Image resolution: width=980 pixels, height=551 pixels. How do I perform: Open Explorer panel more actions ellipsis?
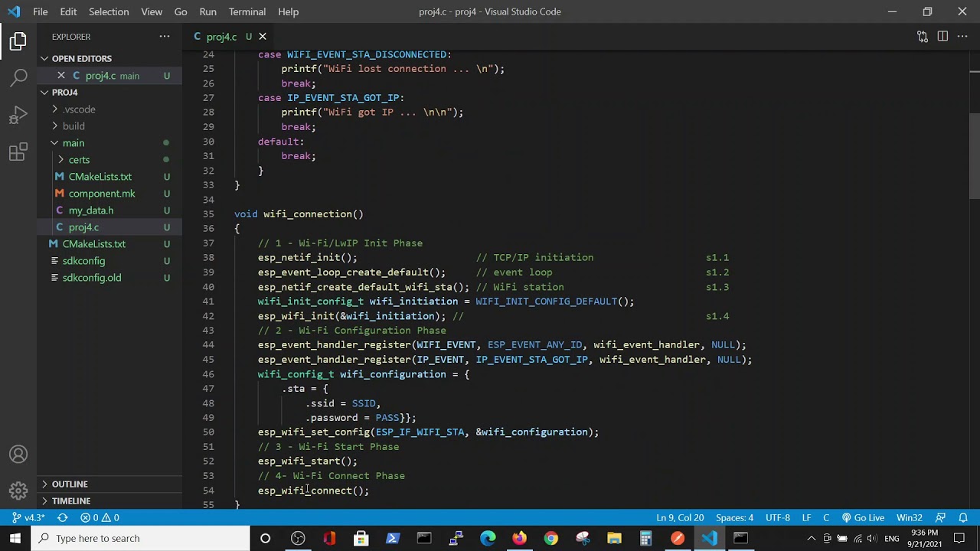165,37
